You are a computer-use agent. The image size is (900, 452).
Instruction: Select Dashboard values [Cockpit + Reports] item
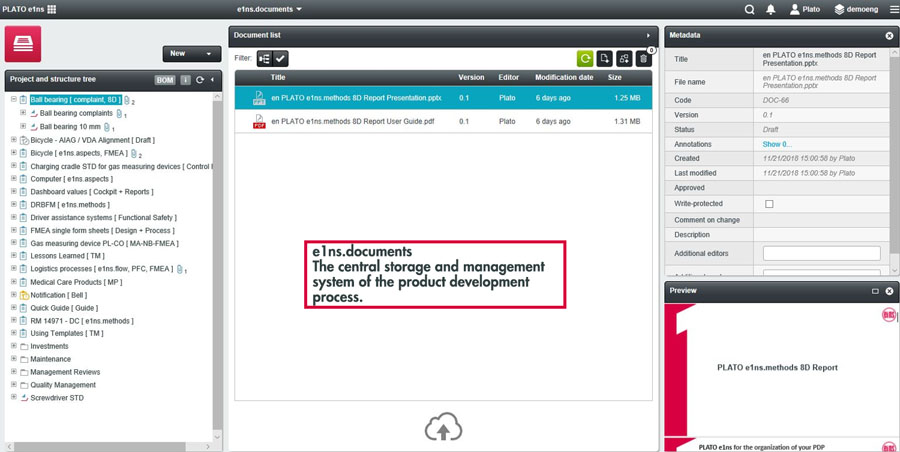(92, 192)
